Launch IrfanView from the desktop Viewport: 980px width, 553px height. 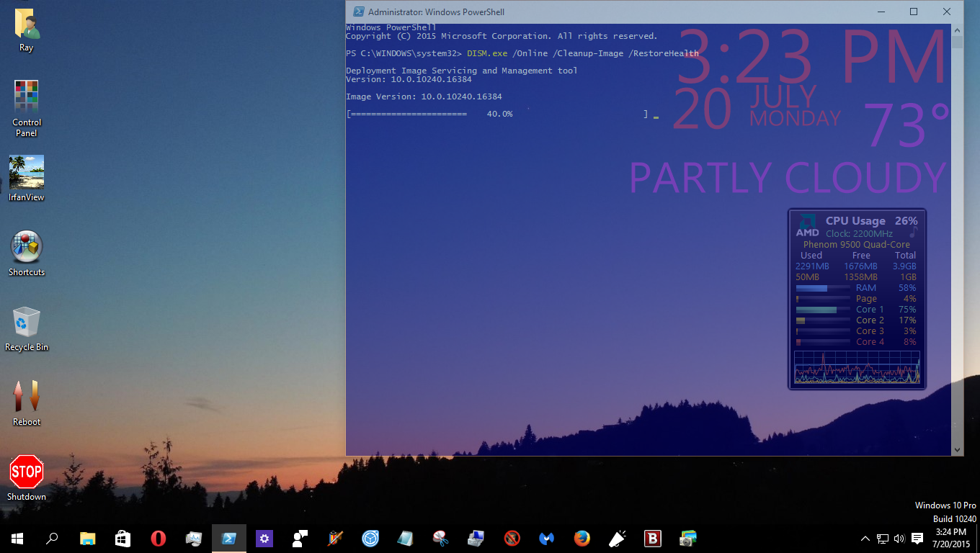(x=26, y=175)
